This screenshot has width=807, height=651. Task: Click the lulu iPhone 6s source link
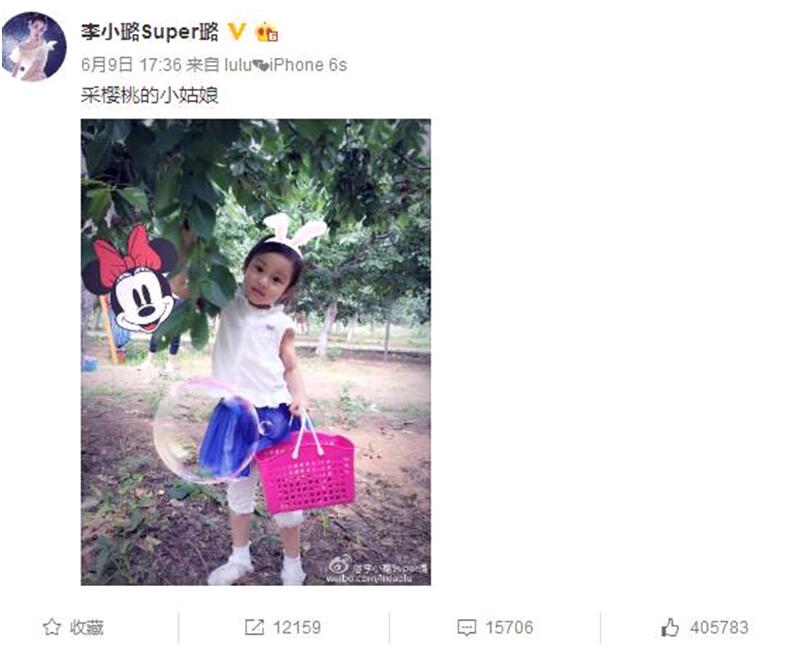pos(286,65)
